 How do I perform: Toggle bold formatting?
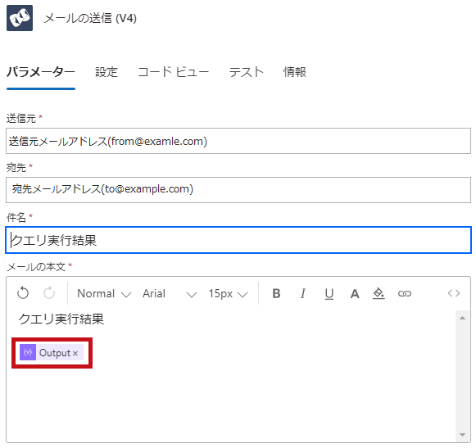276,293
